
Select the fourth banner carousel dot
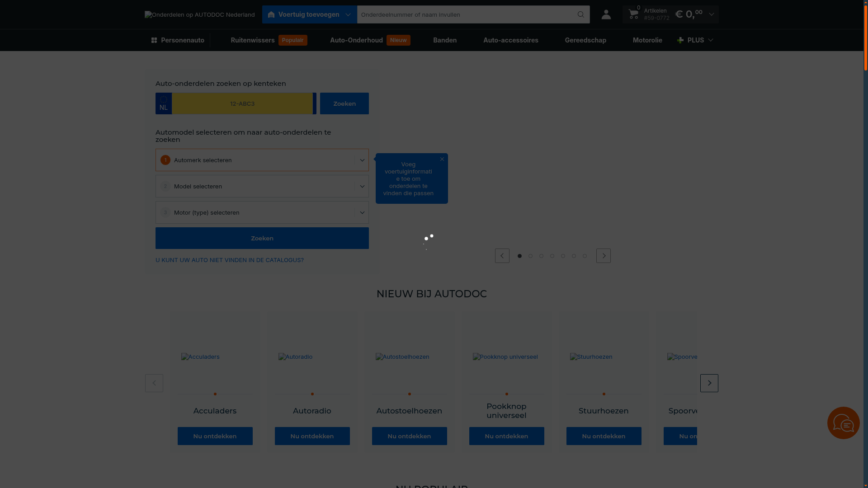pos(552,256)
